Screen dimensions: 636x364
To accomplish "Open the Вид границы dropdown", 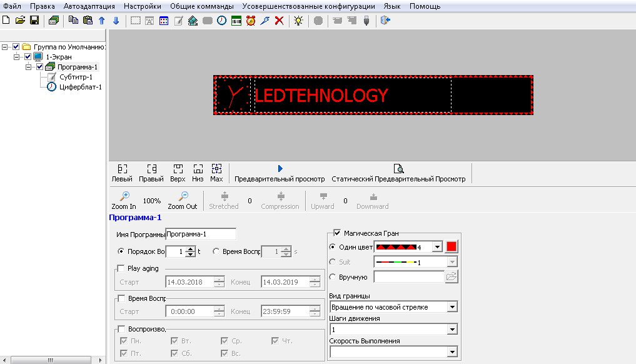I will (452, 307).
